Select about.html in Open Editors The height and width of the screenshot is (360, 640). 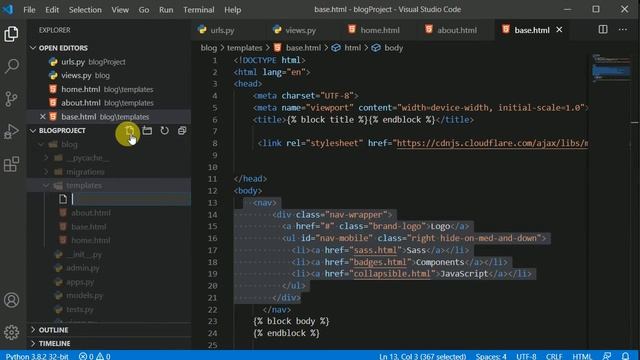109,103
